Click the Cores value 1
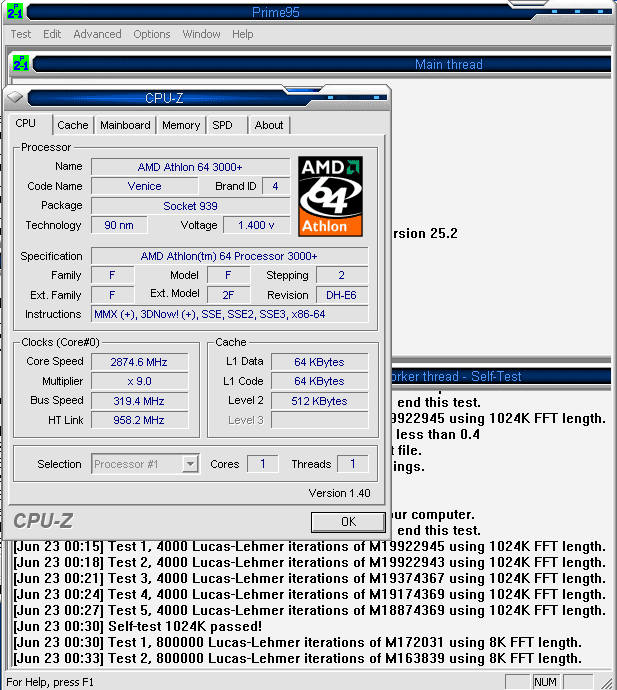The width and height of the screenshot is (617, 690). point(263,464)
